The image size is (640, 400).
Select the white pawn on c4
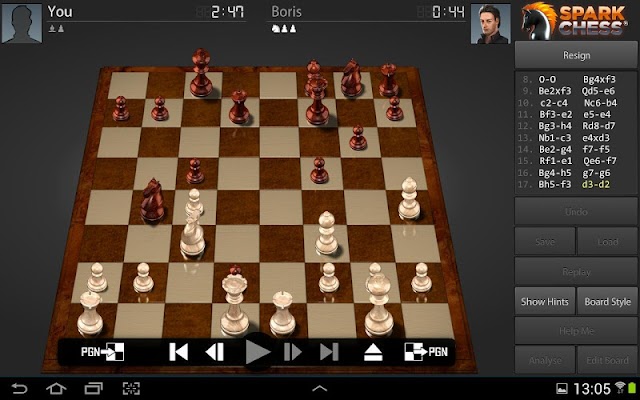194,202
